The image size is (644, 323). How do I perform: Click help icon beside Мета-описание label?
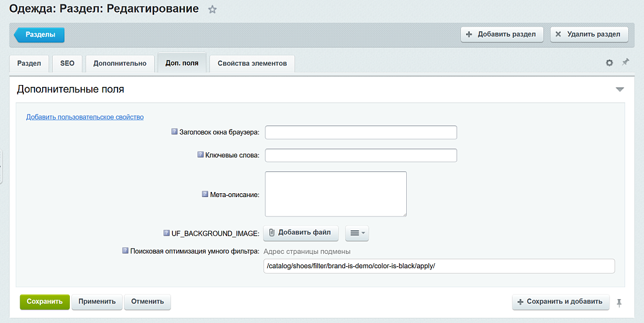[x=205, y=195]
